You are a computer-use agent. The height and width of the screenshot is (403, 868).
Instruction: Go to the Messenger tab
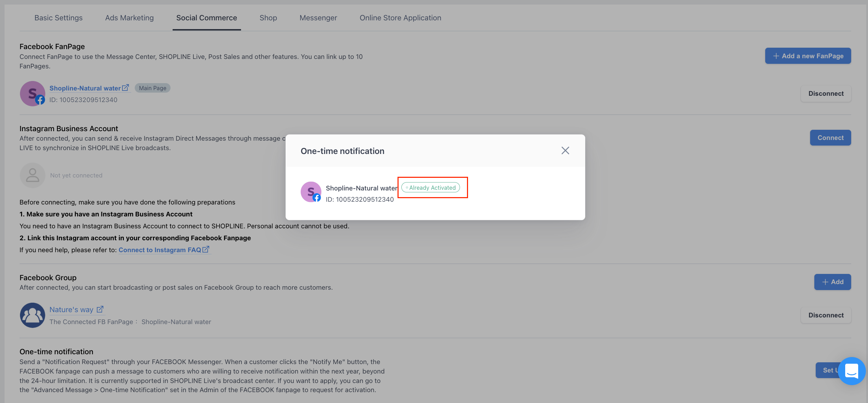click(318, 18)
